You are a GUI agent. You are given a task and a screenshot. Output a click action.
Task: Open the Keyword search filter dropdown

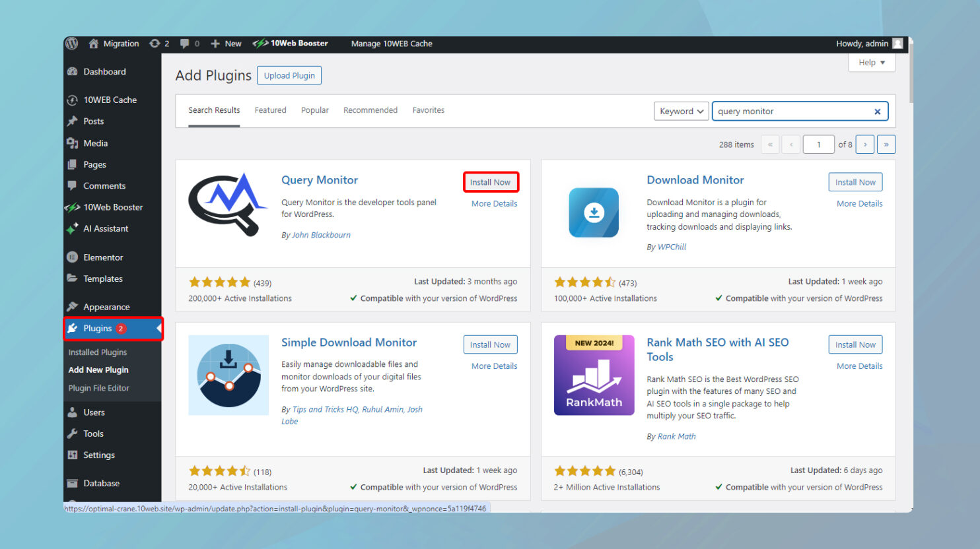tap(681, 111)
